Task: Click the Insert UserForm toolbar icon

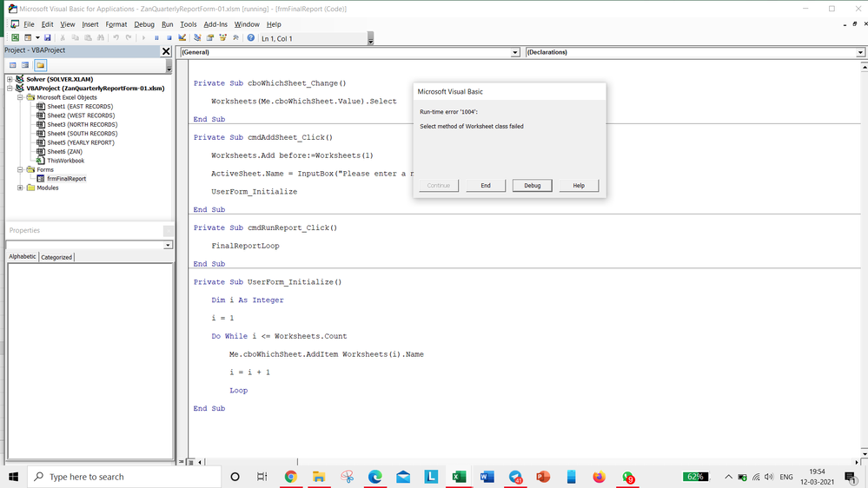Action: [28, 37]
